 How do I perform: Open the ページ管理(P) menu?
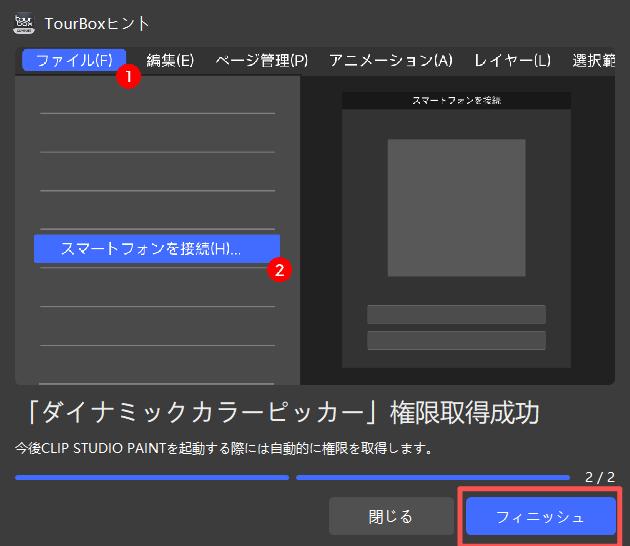[262, 60]
